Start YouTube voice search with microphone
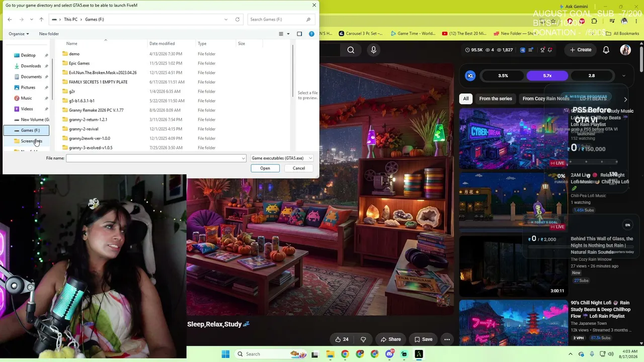Screen dimensions: 644x362 coord(373,50)
